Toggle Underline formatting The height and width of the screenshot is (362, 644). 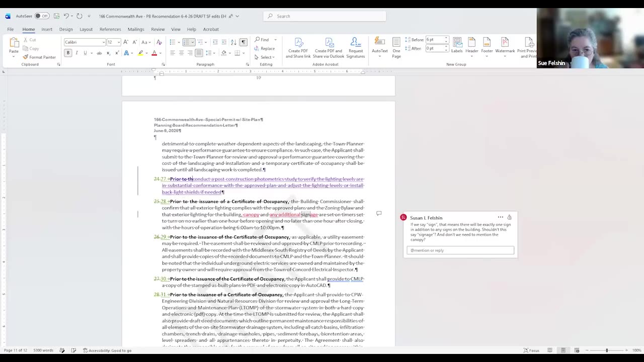pyautogui.click(x=85, y=53)
